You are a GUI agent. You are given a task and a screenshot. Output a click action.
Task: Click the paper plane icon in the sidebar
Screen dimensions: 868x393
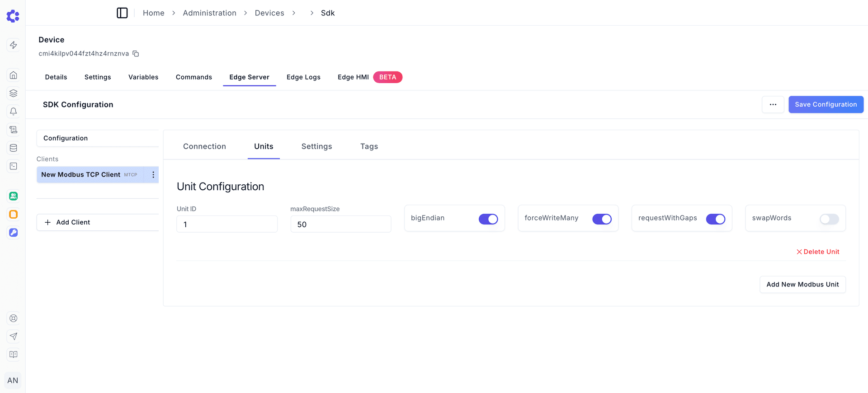[14, 337]
